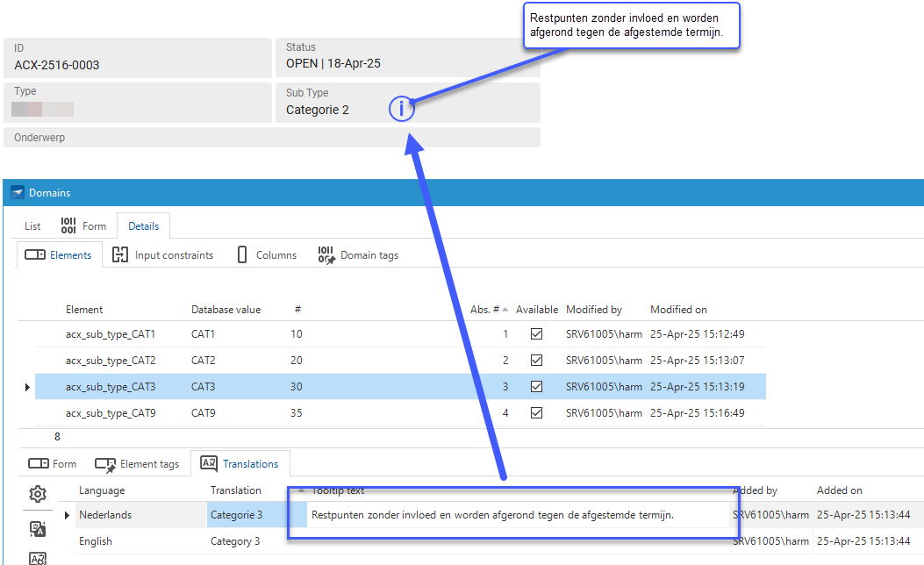924x565 pixels.
Task: Sort by the Abs. # column header
Action: coord(489,310)
